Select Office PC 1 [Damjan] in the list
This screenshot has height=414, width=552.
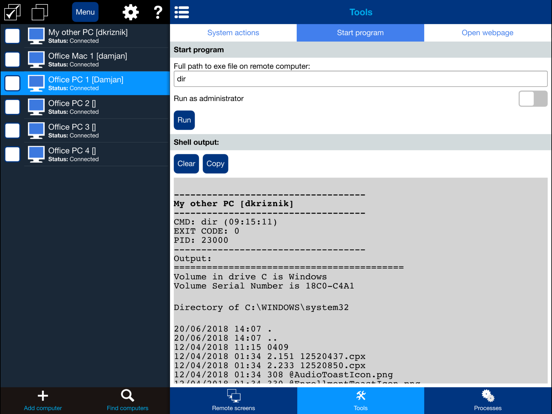85,83
